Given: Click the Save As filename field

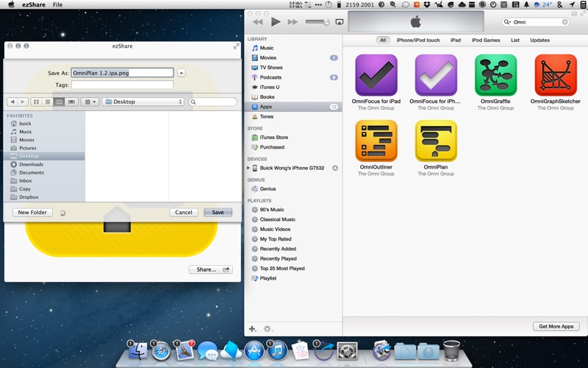Looking at the screenshot, I should point(122,73).
